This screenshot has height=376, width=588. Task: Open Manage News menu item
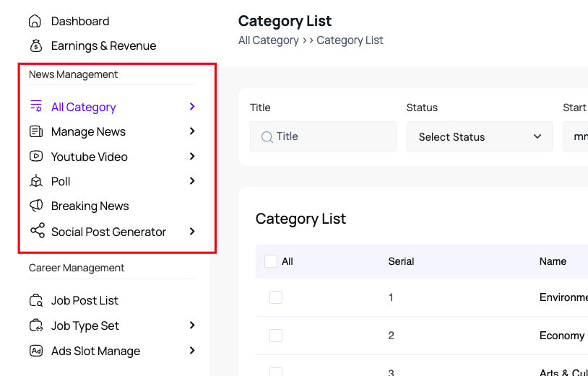89,132
